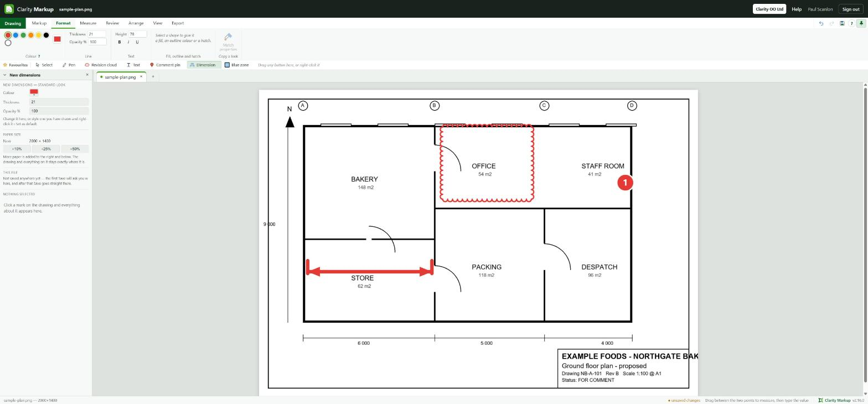Pick the blue colour swatch

click(x=15, y=35)
